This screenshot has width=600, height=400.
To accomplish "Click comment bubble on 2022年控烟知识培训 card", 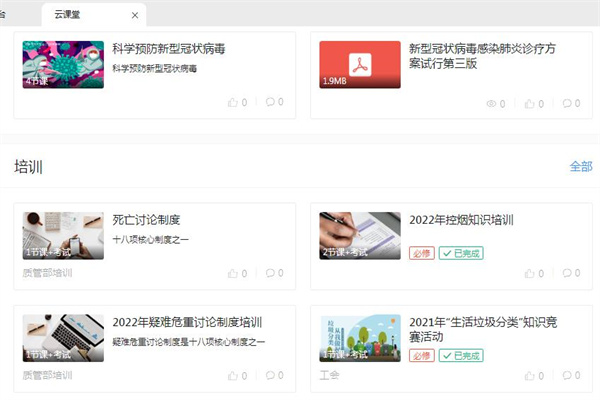I will coord(566,273).
